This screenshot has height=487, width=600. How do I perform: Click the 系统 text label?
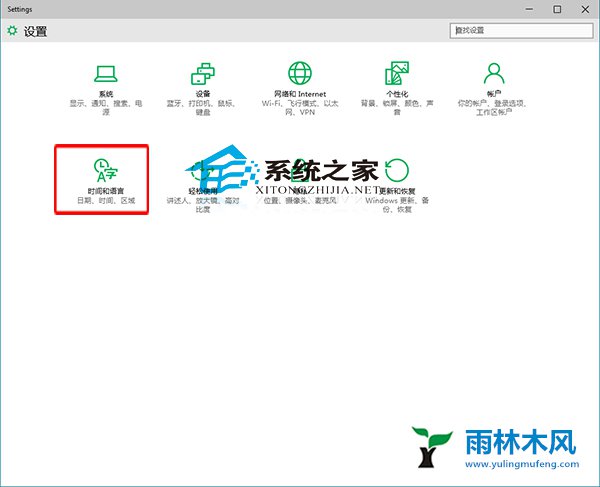tap(104, 93)
